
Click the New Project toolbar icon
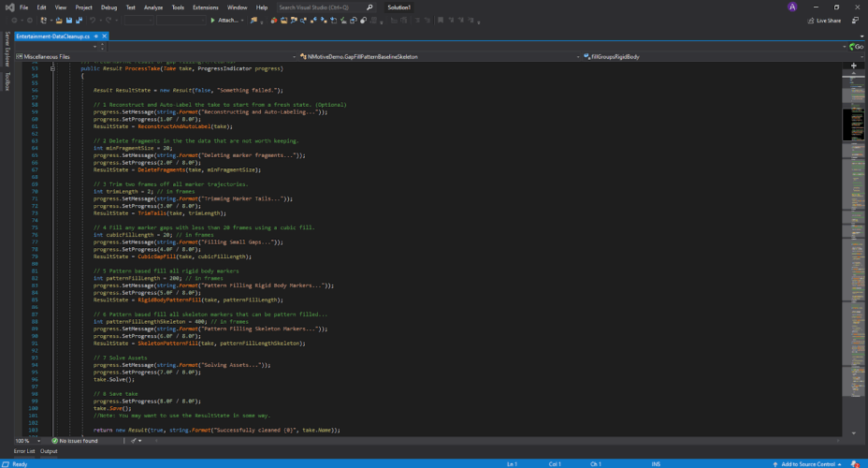point(44,21)
